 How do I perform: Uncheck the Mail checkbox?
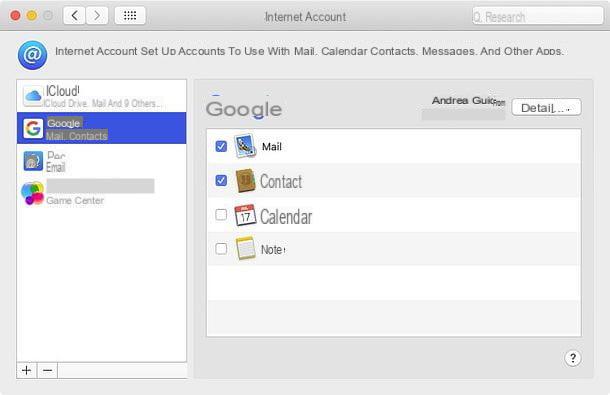tap(221, 146)
